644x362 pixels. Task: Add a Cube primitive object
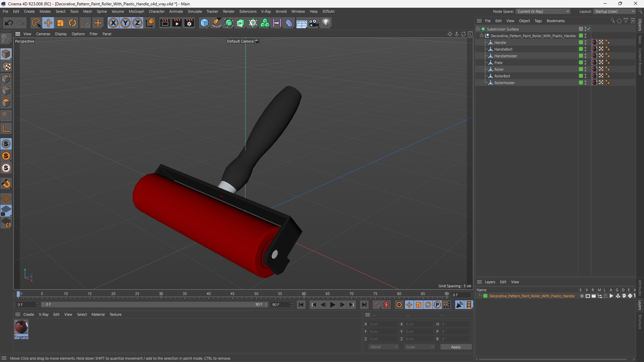(x=204, y=23)
